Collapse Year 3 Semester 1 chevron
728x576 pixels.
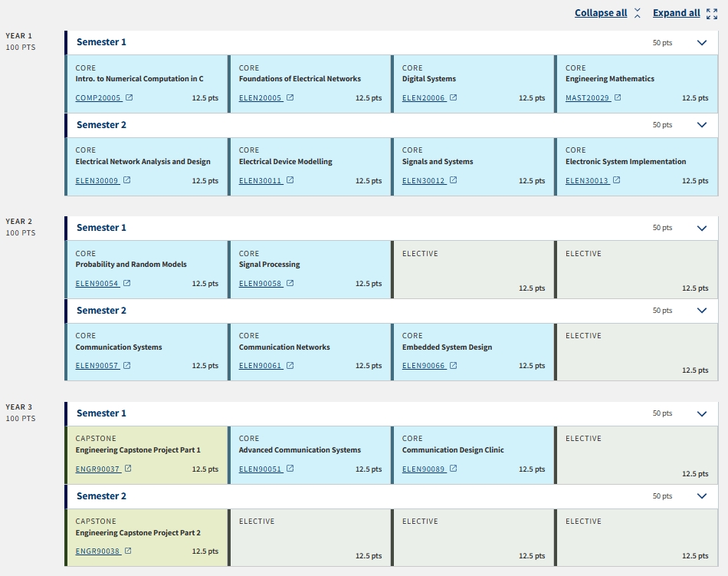click(701, 414)
